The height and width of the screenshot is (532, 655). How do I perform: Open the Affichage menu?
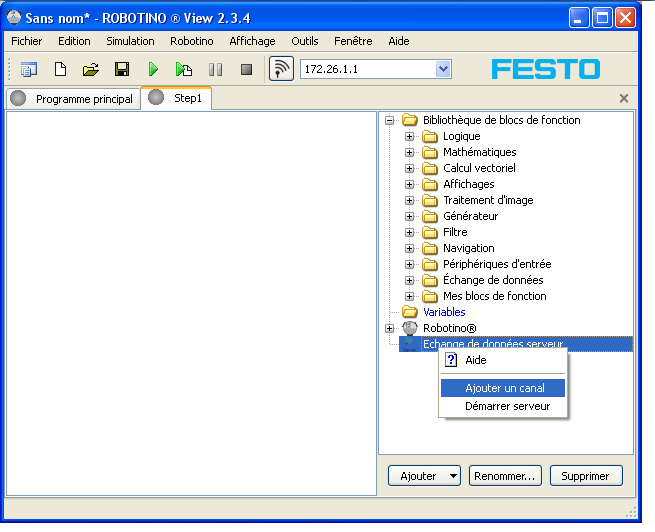click(x=252, y=41)
